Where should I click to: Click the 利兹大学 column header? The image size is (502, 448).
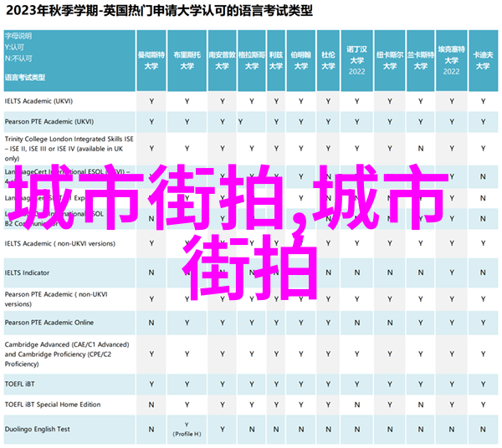276,61
